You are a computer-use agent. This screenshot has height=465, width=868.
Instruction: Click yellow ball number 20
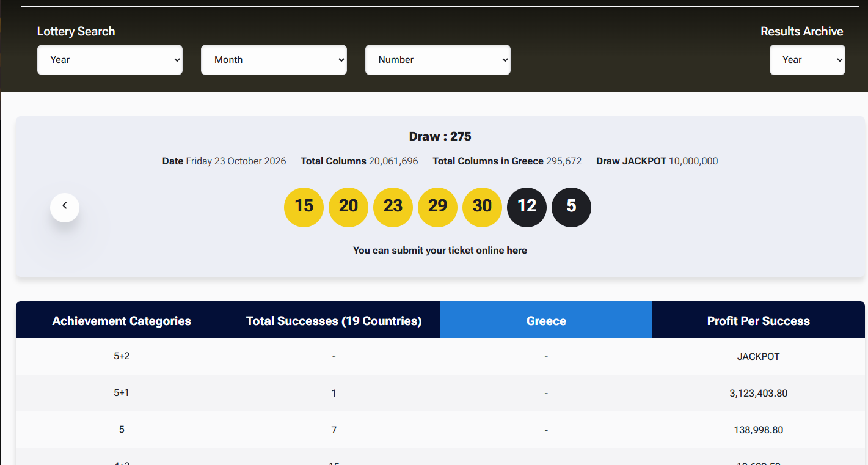(348, 207)
